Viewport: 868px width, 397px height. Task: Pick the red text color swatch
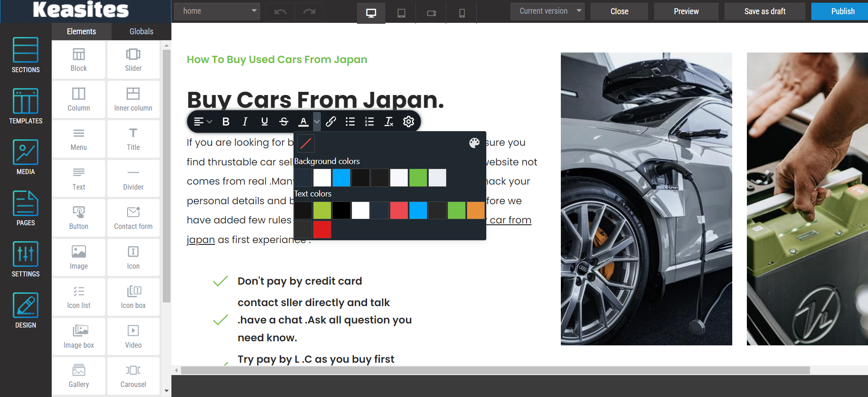coord(322,229)
